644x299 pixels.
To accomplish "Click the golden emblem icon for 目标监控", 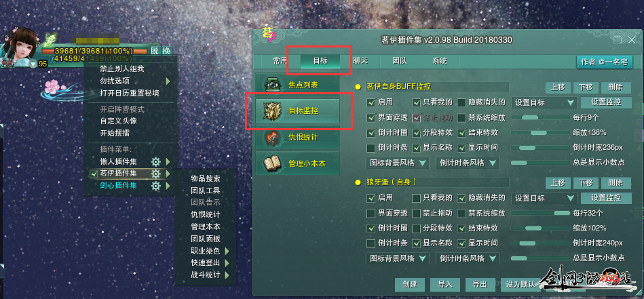I will click(x=272, y=111).
